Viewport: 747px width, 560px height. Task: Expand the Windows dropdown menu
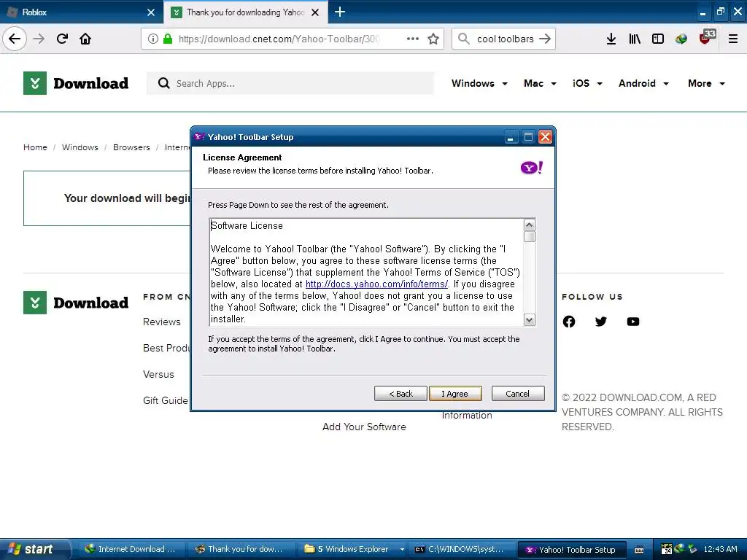pos(479,83)
